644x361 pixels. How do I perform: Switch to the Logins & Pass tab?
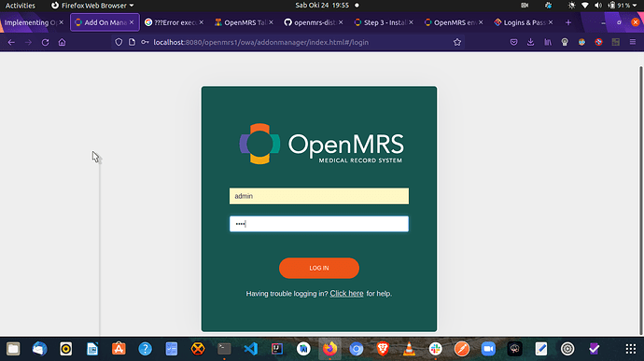coord(524,22)
